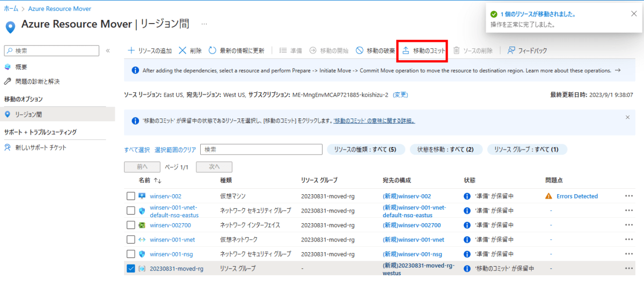Check the winserv-001-vnet-default-nsg-eastus row checkbox

(131, 211)
